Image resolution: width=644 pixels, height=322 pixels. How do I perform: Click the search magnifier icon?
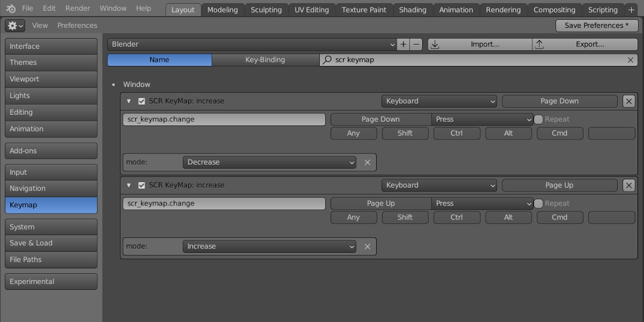(x=327, y=60)
